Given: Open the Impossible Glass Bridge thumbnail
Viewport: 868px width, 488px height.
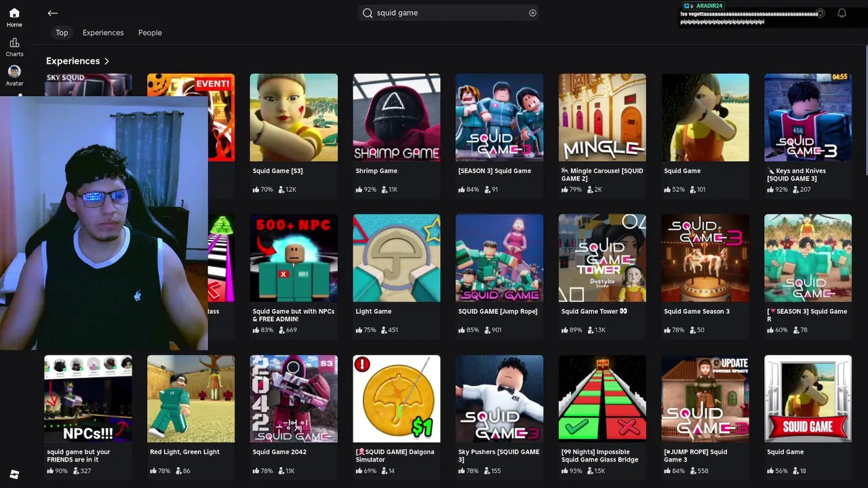Looking at the screenshot, I should tap(602, 399).
